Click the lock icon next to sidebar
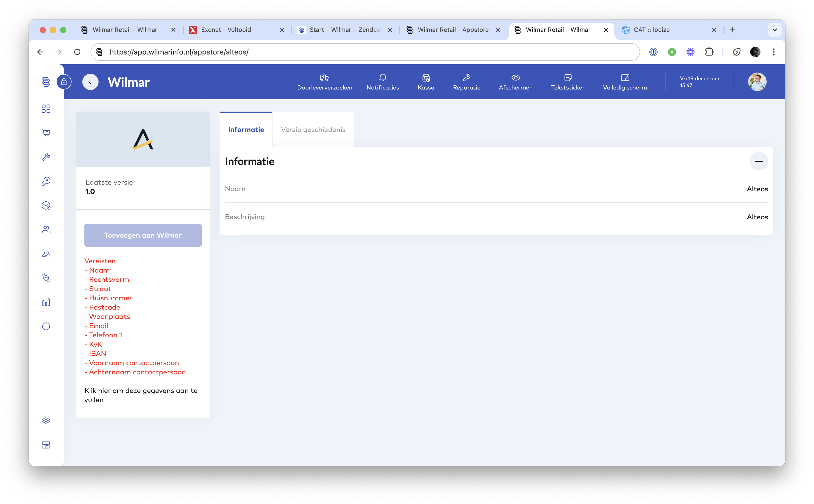814x504 pixels. [64, 82]
